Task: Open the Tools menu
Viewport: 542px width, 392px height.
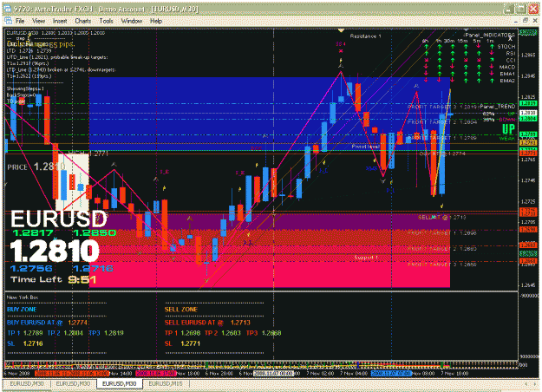Action: 106,21
